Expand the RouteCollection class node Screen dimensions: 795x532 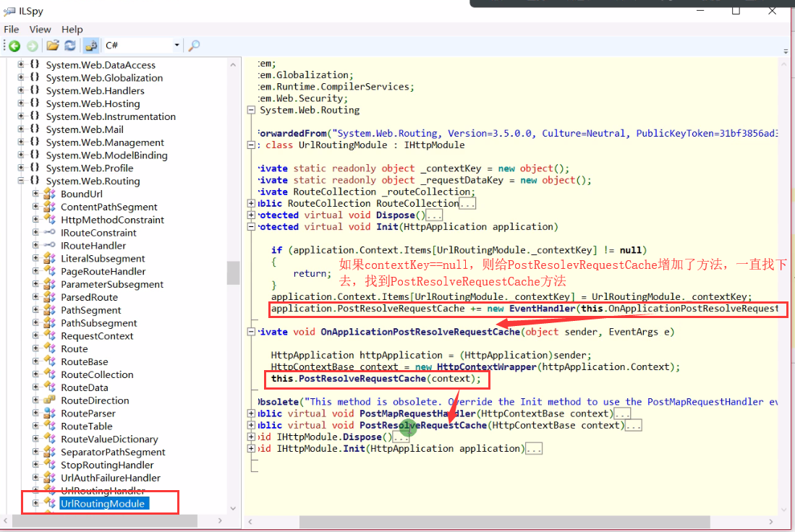35,374
